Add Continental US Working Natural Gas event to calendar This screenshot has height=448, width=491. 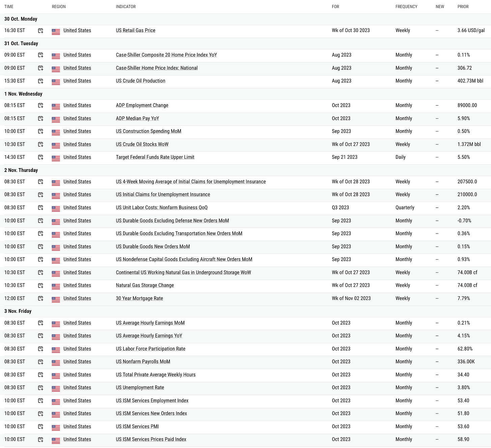[x=40, y=272]
